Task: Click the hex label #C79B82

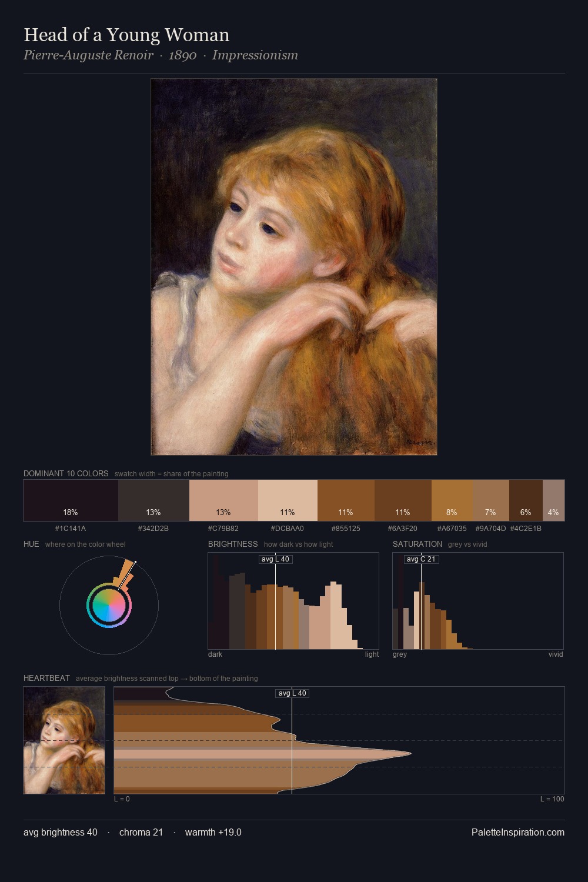Action: (x=223, y=529)
